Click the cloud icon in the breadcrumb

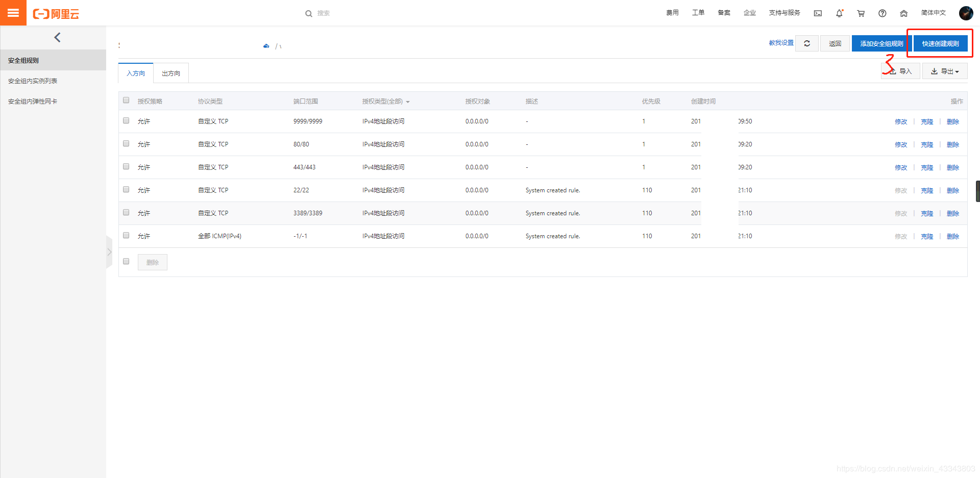[266, 46]
